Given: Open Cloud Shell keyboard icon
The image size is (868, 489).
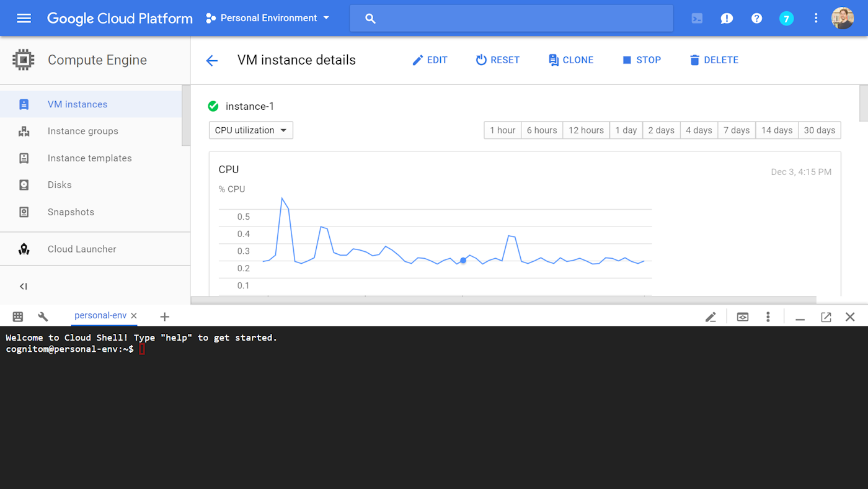Looking at the screenshot, I should (18, 316).
